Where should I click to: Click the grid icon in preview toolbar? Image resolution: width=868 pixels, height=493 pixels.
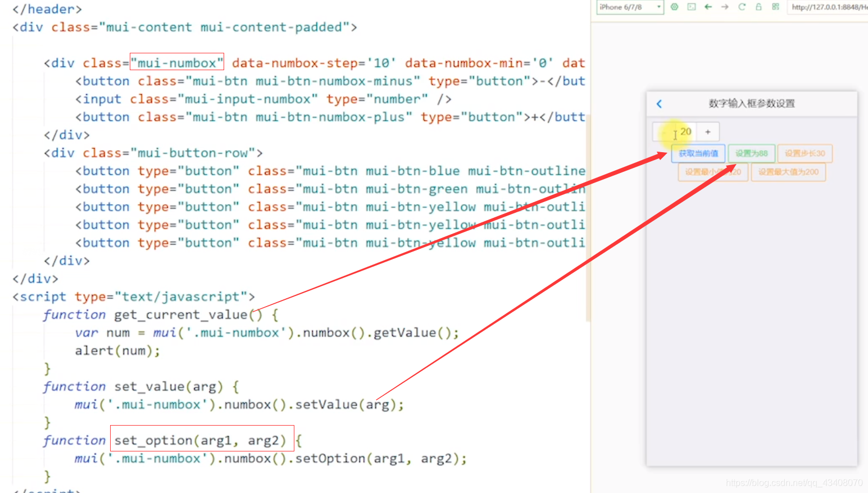click(775, 7)
